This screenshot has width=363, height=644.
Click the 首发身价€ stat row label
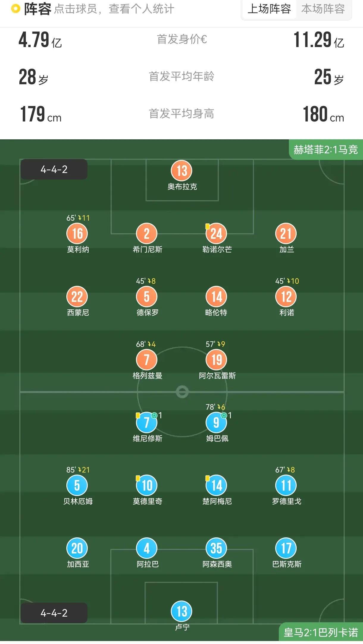181,39
